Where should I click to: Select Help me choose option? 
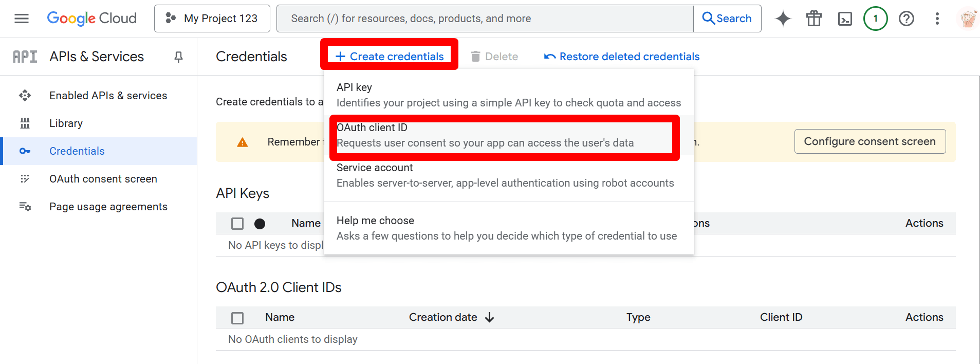click(x=509, y=228)
